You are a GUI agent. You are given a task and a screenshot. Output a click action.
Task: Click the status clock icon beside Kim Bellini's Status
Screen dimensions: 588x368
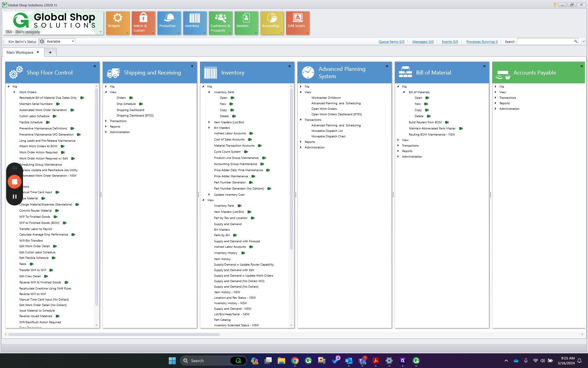click(42, 41)
